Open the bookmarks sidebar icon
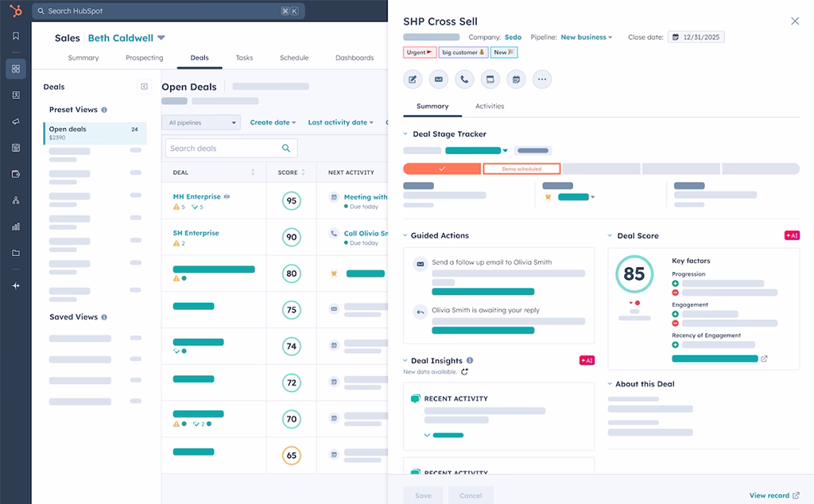814x504 pixels. (15, 35)
